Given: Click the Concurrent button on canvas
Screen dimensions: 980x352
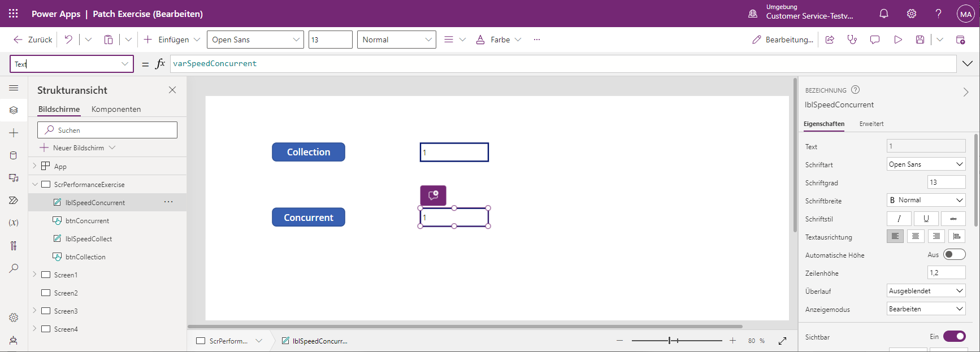Looking at the screenshot, I should (x=309, y=218).
